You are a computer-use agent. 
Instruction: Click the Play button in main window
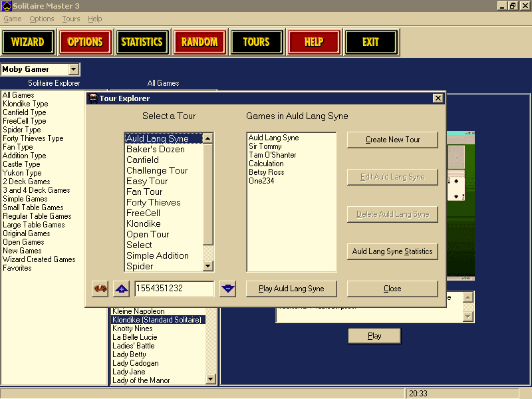pos(374,336)
